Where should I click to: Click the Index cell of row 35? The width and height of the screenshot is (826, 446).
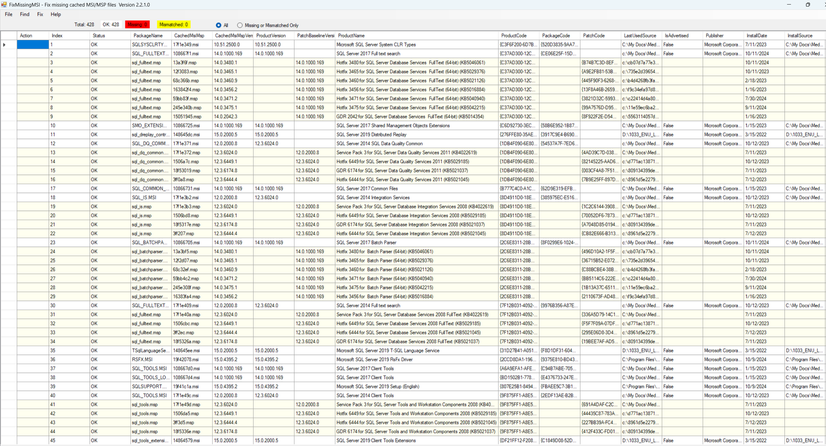tap(69, 351)
